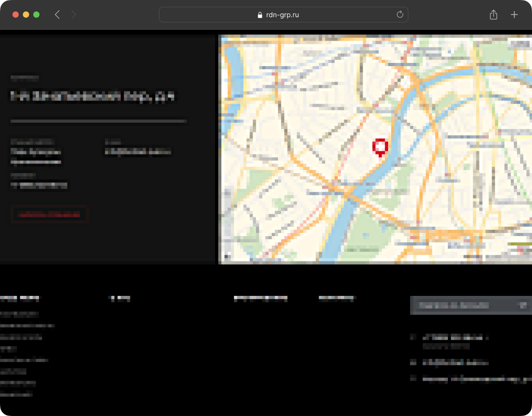Click the browser forward arrow
The width and height of the screenshot is (532, 416).
(x=73, y=15)
